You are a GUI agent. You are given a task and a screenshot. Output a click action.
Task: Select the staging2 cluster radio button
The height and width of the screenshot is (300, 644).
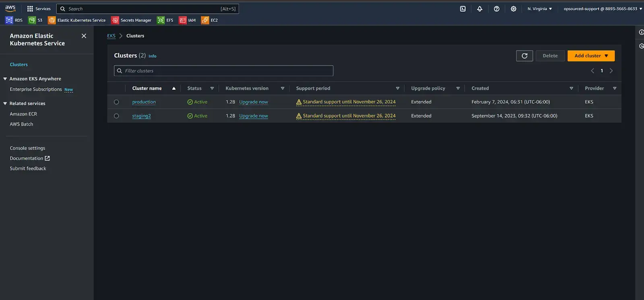(x=116, y=116)
